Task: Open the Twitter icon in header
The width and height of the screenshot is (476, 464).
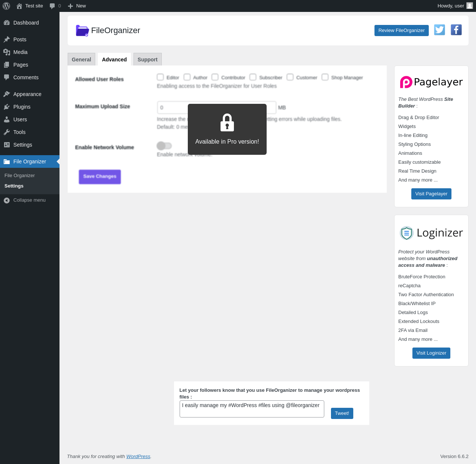Action: (x=440, y=30)
